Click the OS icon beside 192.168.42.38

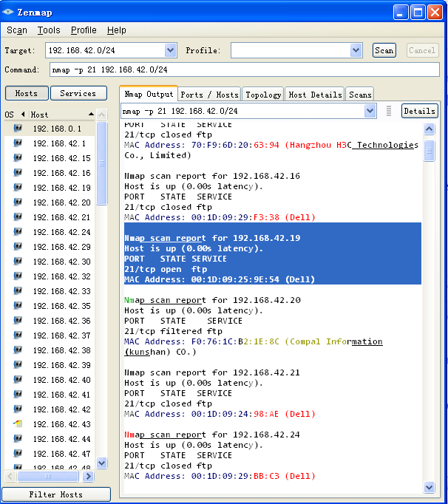18,350
